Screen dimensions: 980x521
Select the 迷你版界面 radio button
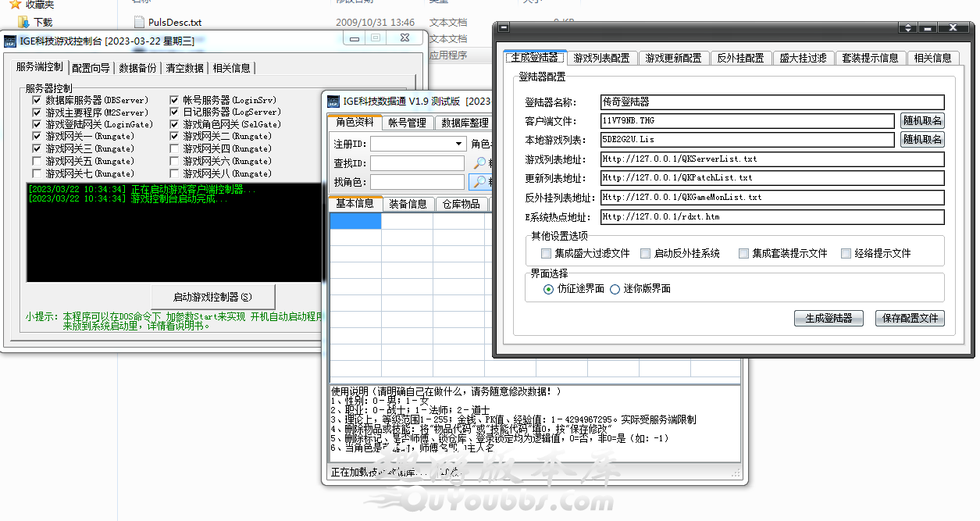point(615,289)
